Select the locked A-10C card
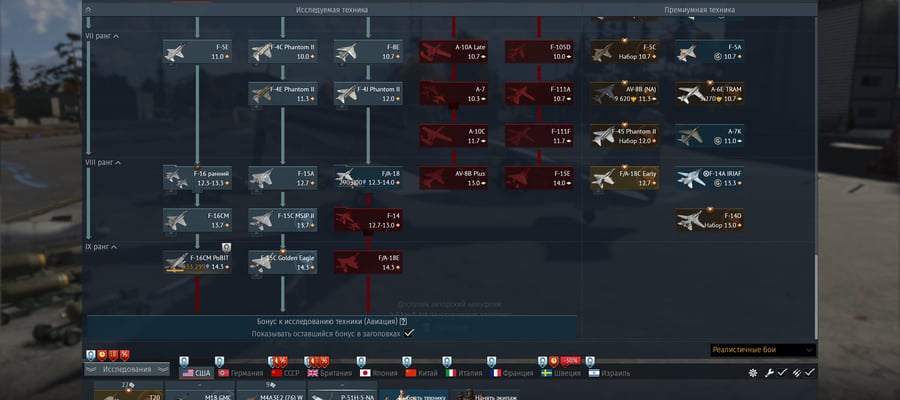The height and width of the screenshot is (400, 900). pyautogui.click(x=454, y=136)
